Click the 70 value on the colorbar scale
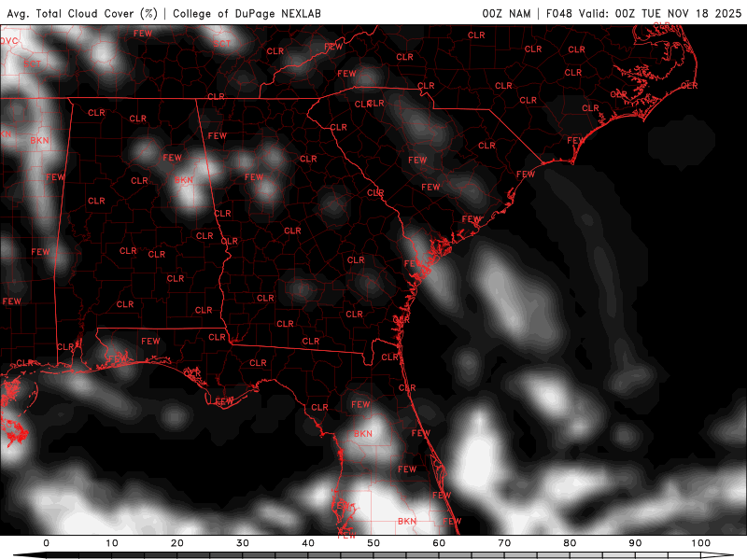Image resolution: width=747 pixels, height=560 pixels. [504, 543]
